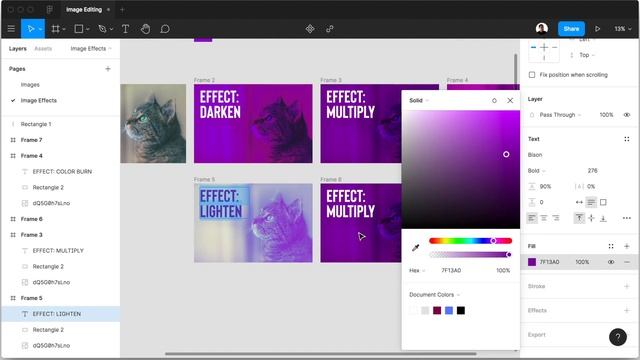Toggle layer visibility eye in Layer section
The height and width of the screenshot is (360, 640).
[x=627, y=115]
